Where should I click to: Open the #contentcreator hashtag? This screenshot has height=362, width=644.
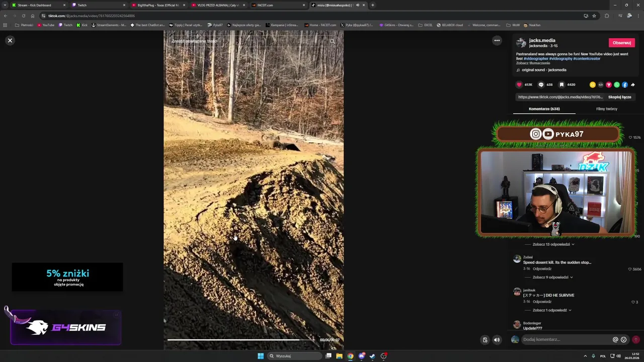pyautogui.click(x=587, y=59)
